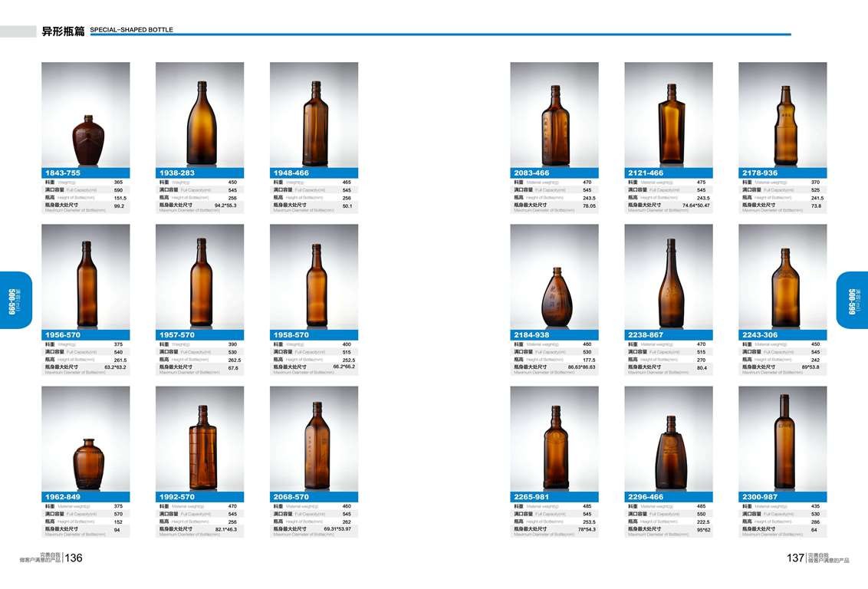Viewport: 868px width, 589px height.
Task: Click the 1956-570 blue label bar
Action: pyautogui.click(x=86, y=335)
